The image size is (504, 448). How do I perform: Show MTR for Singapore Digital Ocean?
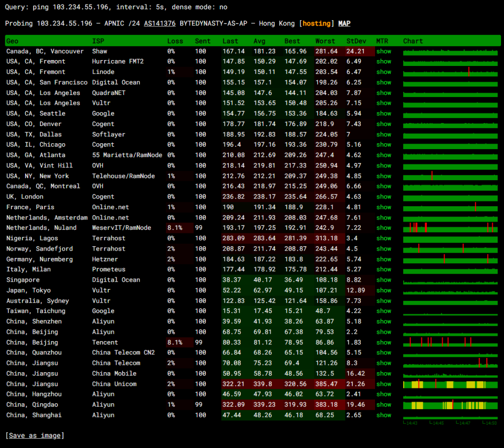(x=384, y=280)
